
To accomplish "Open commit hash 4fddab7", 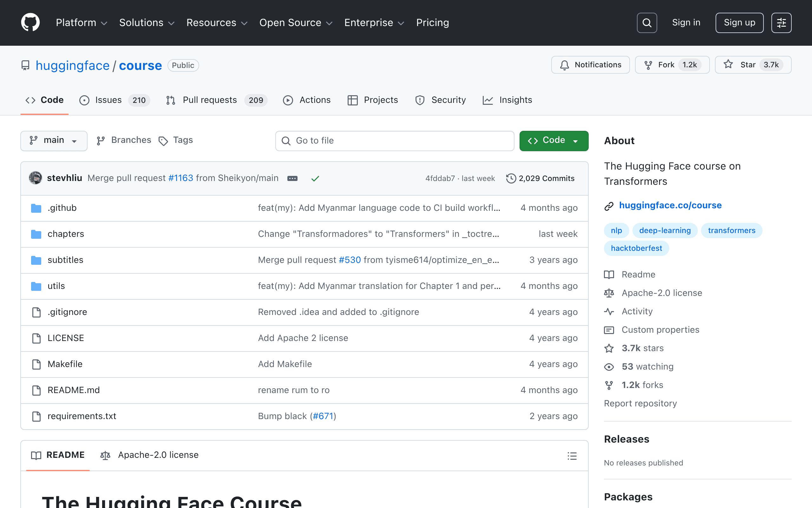I will [440, 178].
